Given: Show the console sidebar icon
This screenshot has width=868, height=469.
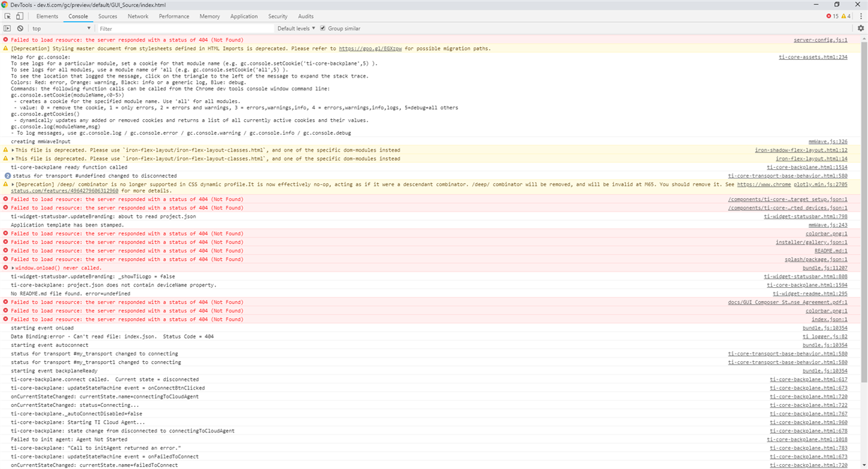Looking at the screenshot, I should click(8, 28).
